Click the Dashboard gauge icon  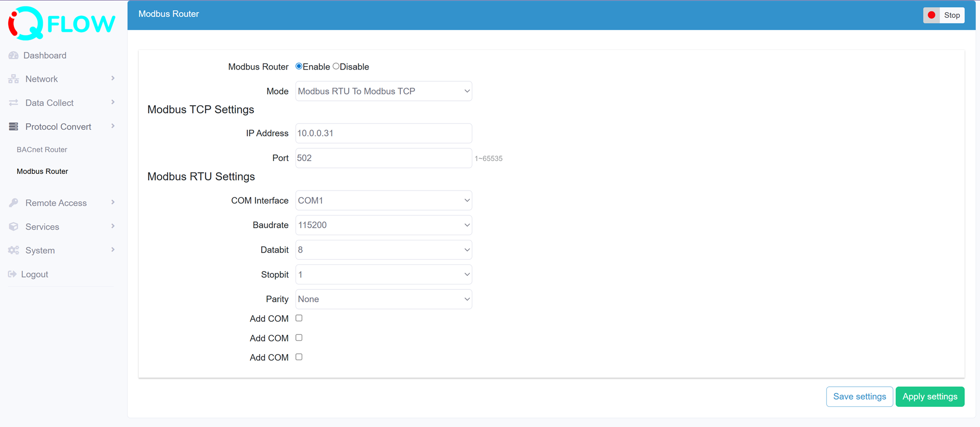[13, 55]
